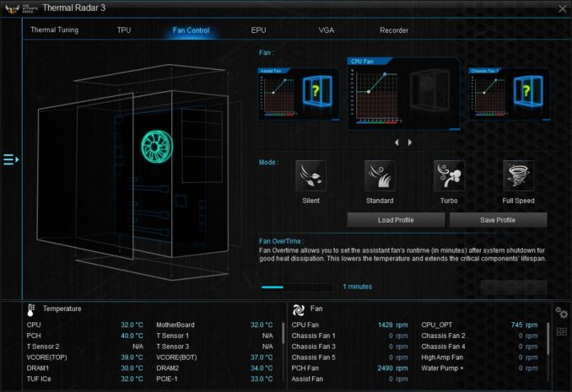Go to the Recorder tab
The image size is (572, 392).
(x=394, y=30)
